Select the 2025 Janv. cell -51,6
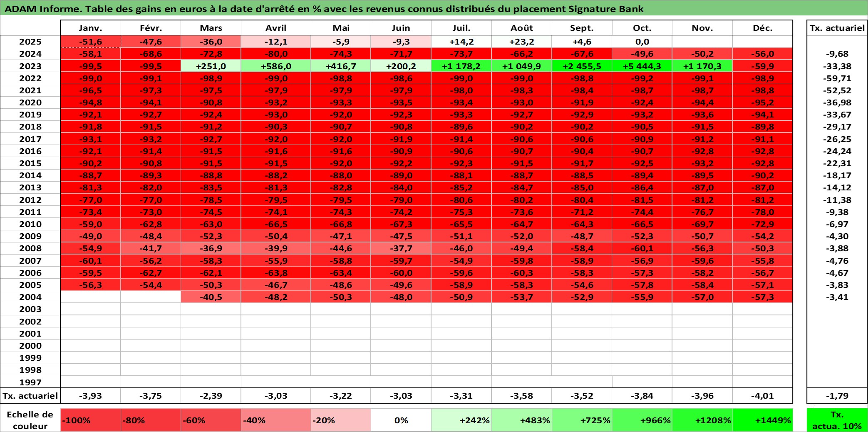 pos(90,42)
